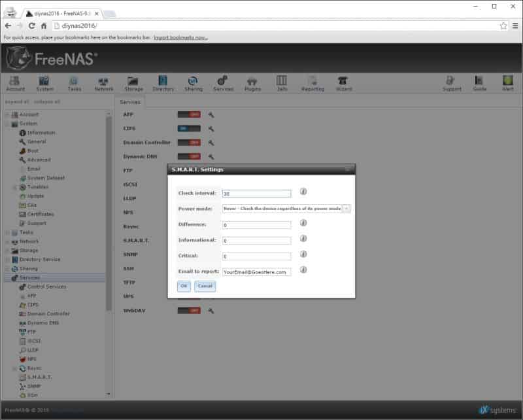This screenshot has height=420, width=523.
Task: Open the Jails toolbar icon
Action: tap(282, 83)
